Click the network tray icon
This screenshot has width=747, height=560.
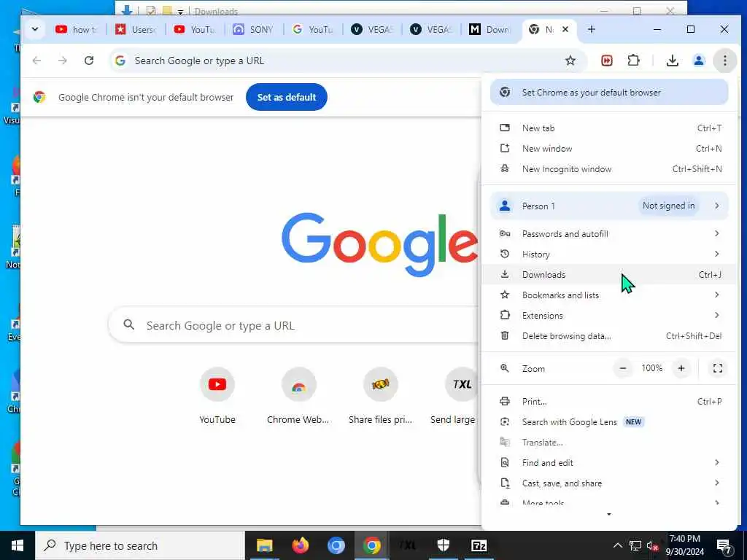(x=635, y=545)
